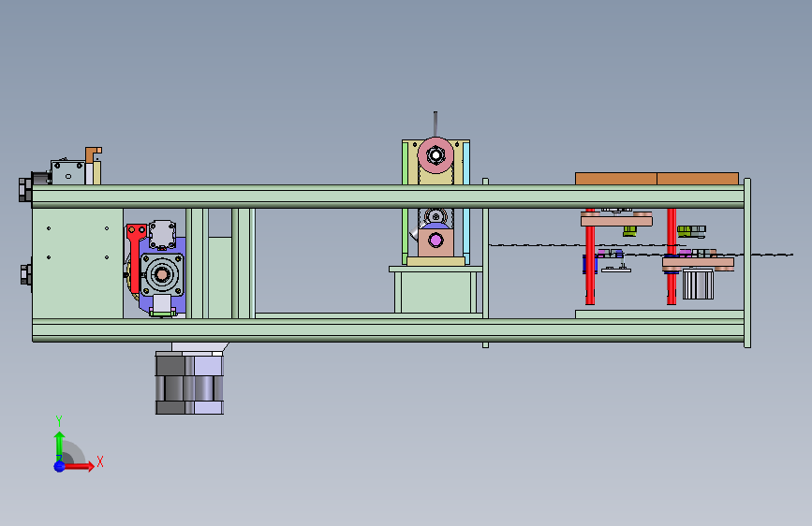
Task: Select the red lever bracket
Action: point(135,257)
